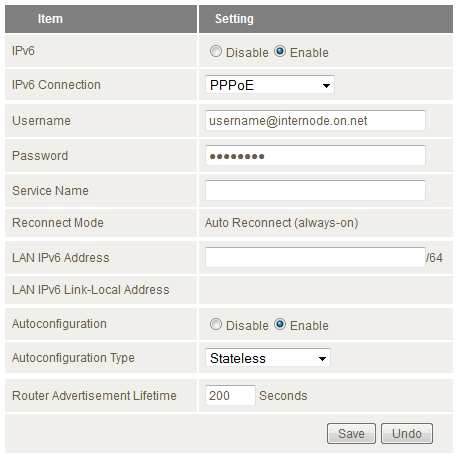Click Router Advertisement Lifetime seconds field
This screenshot has width=458, height=460.
click(x=230, y=395)
